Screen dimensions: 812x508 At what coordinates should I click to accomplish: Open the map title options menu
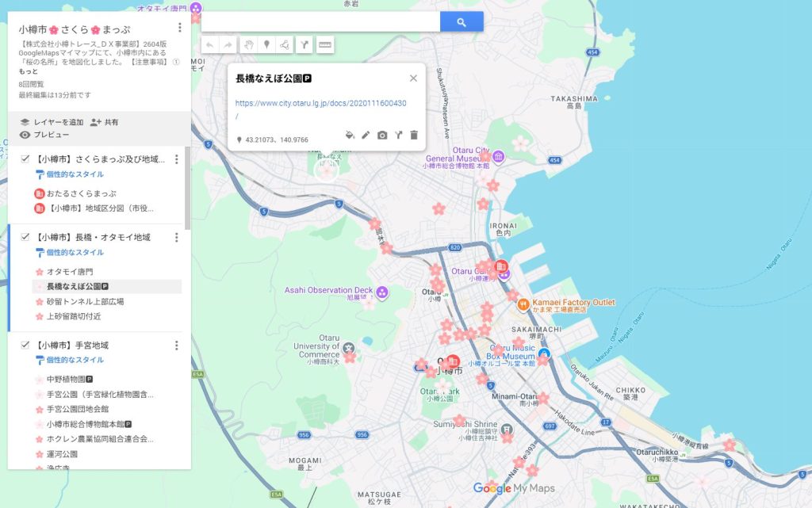tap(180, 28)
